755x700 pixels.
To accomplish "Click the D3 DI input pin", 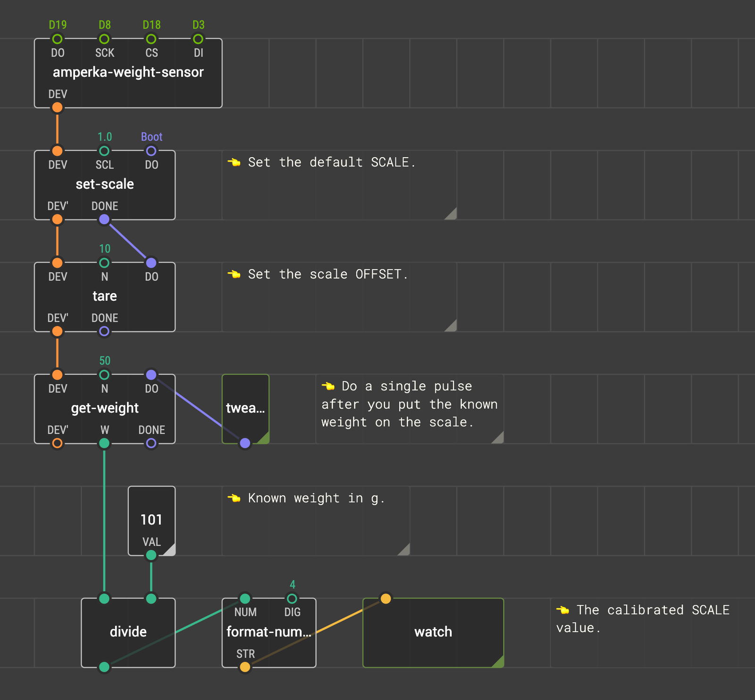I will (198, 39).
